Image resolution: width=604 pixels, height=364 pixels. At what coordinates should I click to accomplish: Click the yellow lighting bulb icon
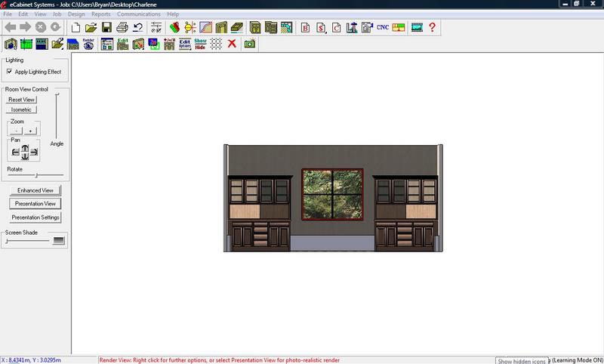190,27
